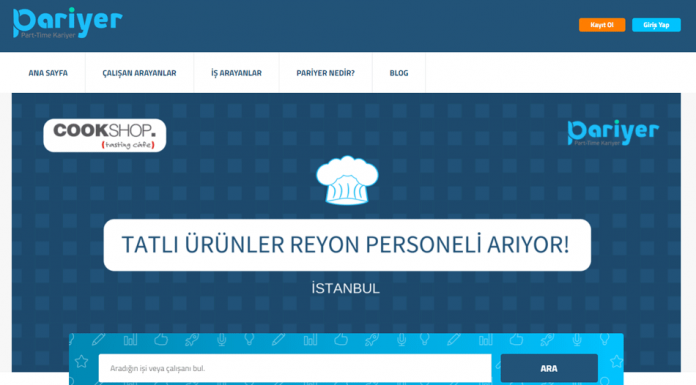696x385 pixels.
Task: Click the Cookshop tasting cafe logo
Action: tap(105, 135)
